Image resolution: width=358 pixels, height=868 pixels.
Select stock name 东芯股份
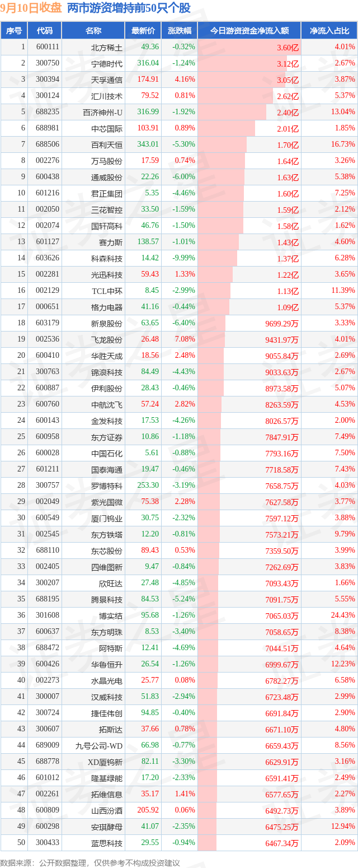[107, 550]
